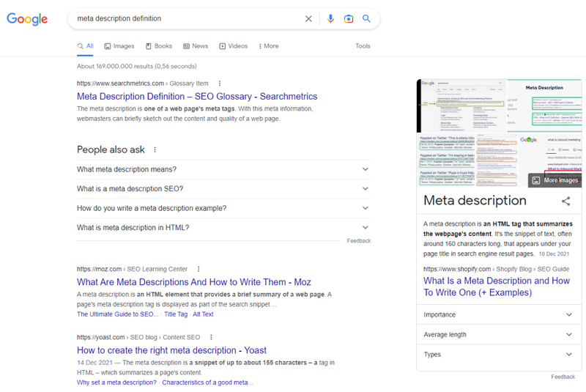
Task: Open the More search categories menu
Action: tap(269, 46)
